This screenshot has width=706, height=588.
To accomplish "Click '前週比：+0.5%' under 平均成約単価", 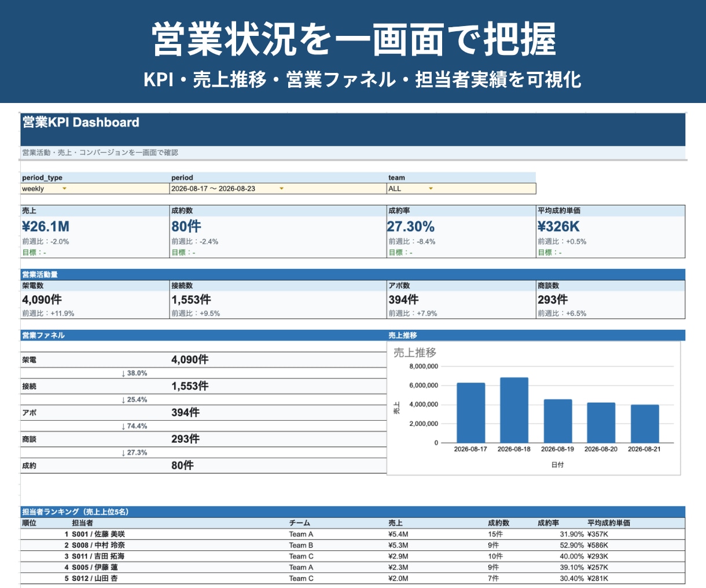I will (562, 241).
